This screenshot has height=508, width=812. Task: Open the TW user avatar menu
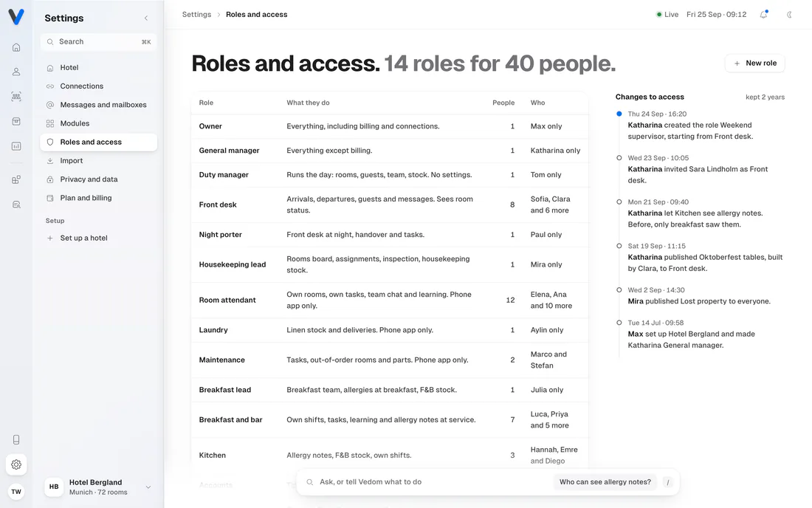[x=16, y=492]
